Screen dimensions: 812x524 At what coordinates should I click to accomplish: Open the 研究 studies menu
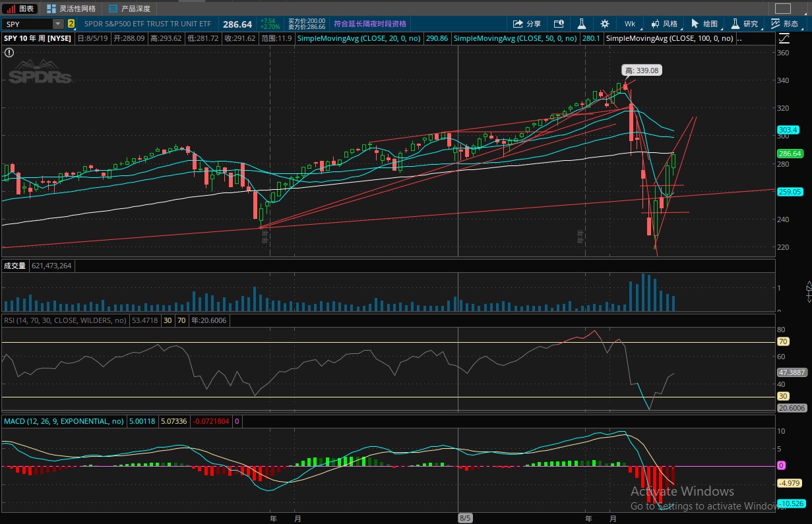click(x=744, y=24)
